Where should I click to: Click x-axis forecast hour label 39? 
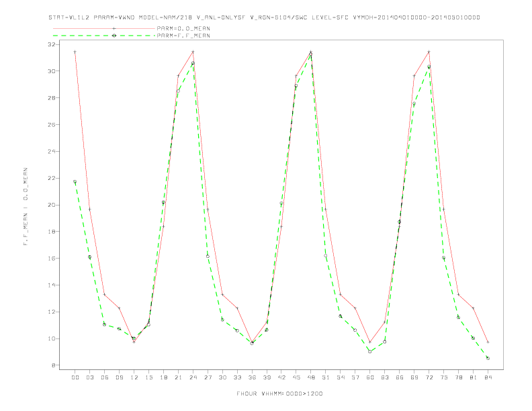pyautogui.click(x=267, y=377)
